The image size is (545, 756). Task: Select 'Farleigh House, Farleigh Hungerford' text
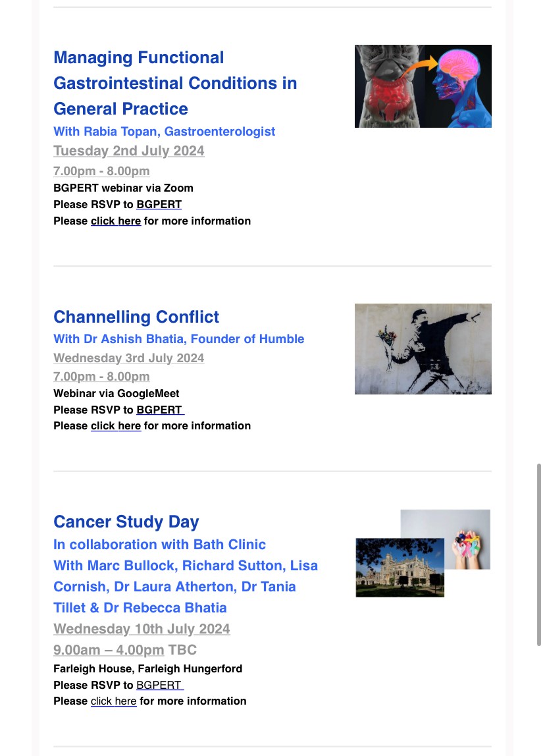(148, 668)
